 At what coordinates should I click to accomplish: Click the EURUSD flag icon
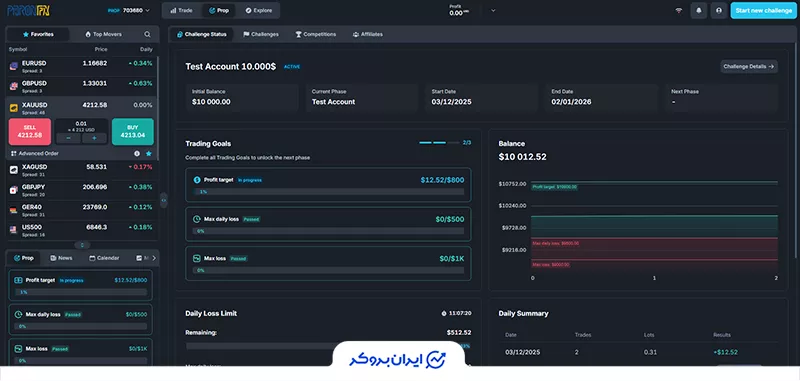[14, 66]
